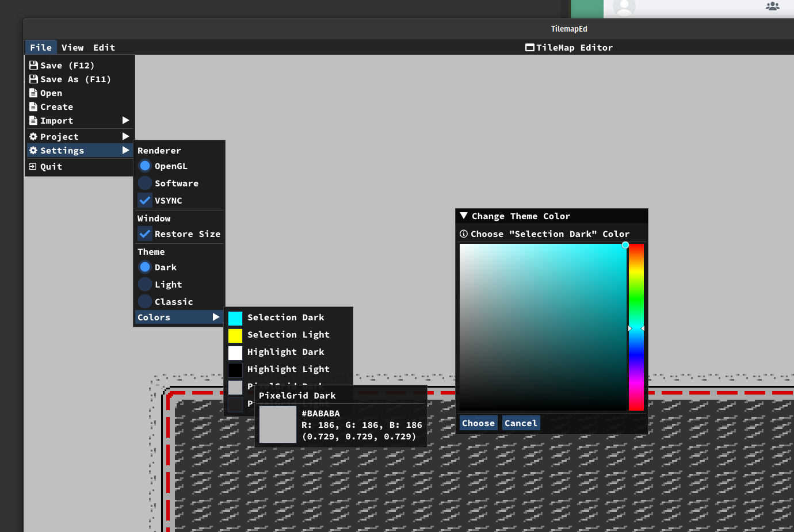Click the "R: 186, G: 186, B: 186" text
The image size is (794, 532).
tap(362, 424)
